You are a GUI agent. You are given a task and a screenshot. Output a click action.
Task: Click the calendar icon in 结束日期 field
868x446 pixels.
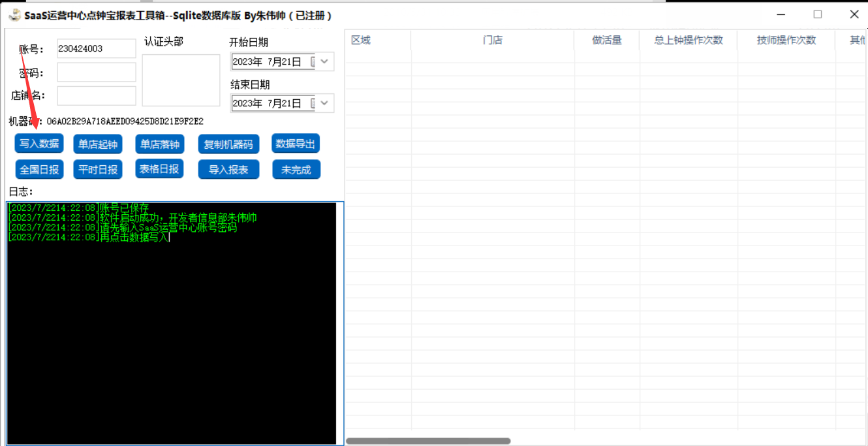[313, 103]
